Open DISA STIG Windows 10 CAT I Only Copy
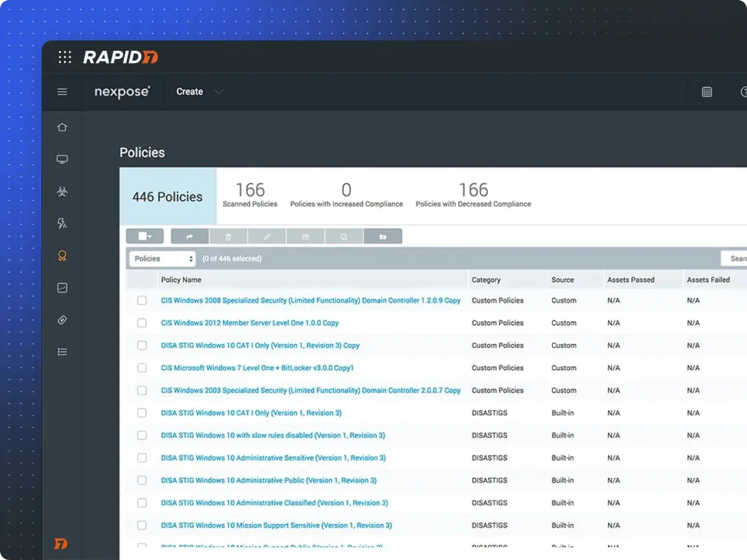This screenshot has height=560, width=747. (x=260, y=345)
